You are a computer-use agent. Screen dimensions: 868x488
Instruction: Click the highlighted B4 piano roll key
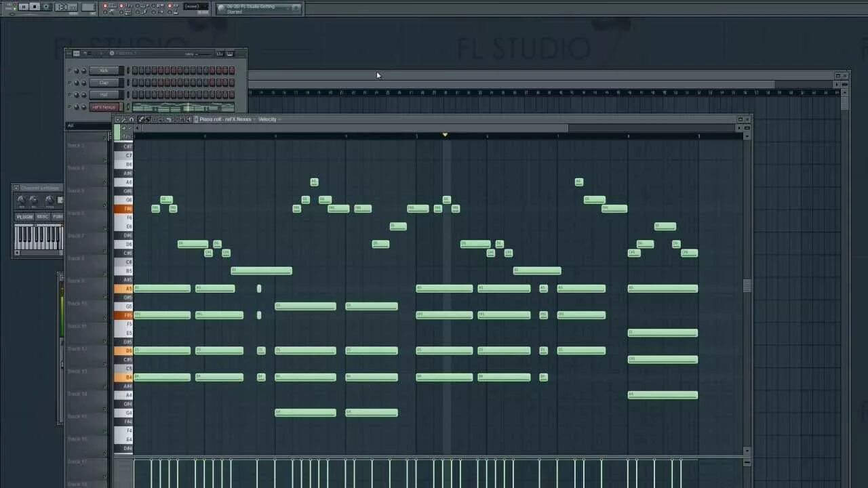click(123, 378)
